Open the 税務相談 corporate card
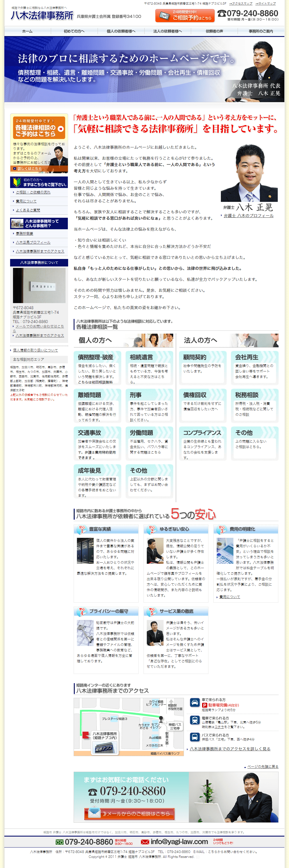 (x=255, y=406)
